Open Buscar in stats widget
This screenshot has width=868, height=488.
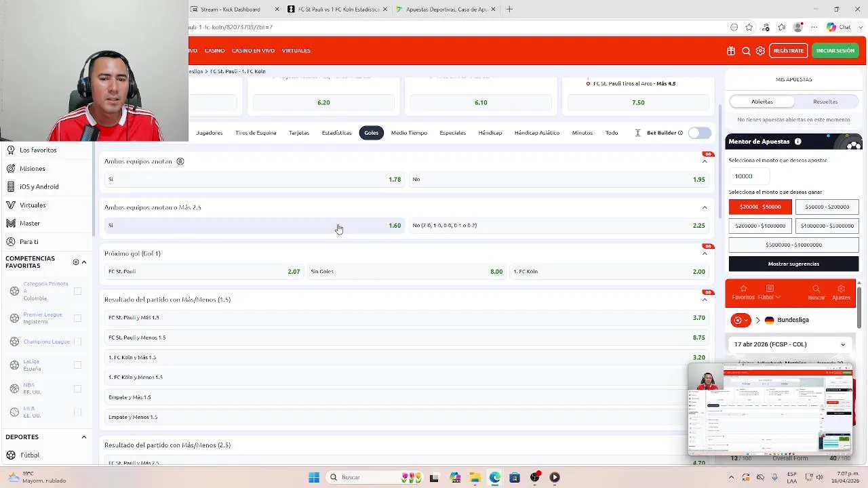click(816, 293)
